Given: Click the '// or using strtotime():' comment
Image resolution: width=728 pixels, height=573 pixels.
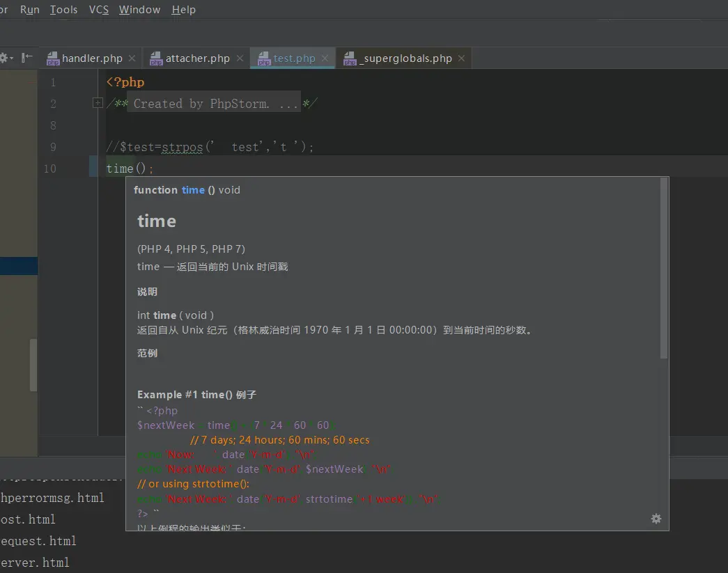Looking at the screenshot, I should pos(193,484).
